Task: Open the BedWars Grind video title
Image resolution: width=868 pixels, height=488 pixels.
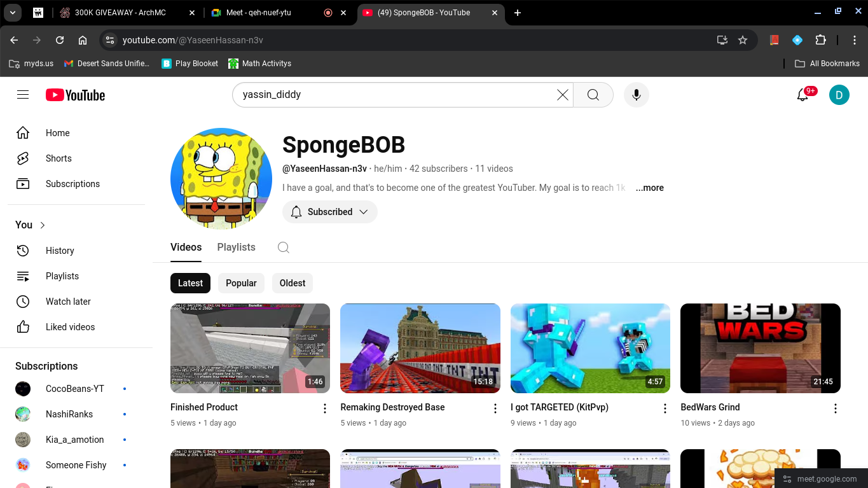Action: [710, 407]
